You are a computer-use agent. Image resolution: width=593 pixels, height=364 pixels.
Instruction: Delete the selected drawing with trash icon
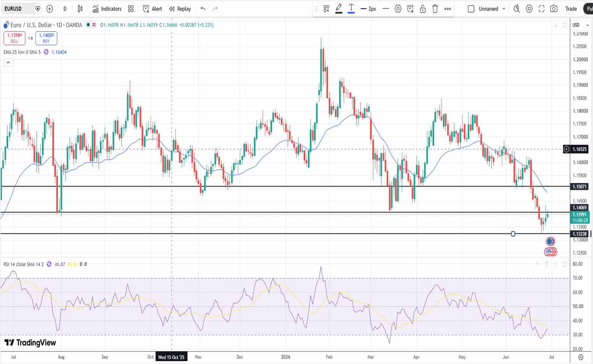pos(435,8)
